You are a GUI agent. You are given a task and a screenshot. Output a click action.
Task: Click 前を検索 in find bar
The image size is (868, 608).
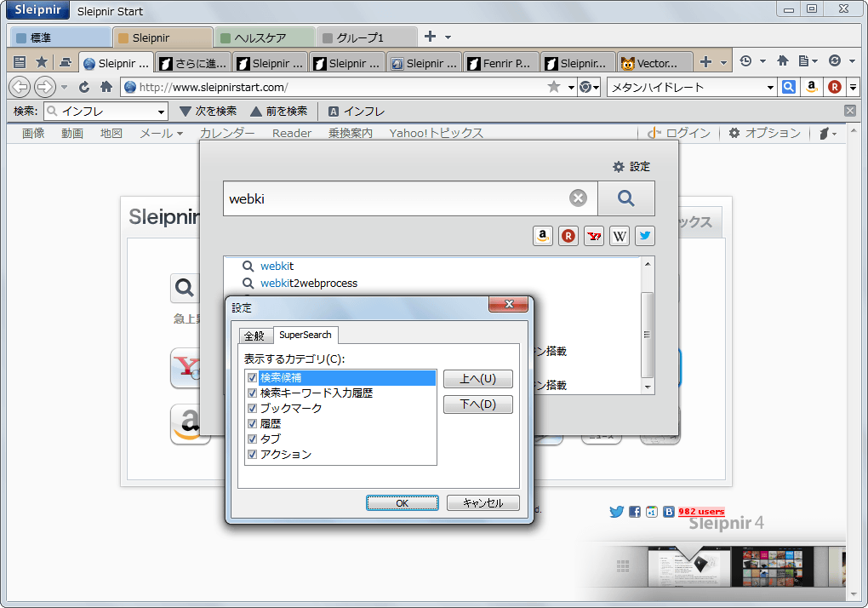[279, 112]
